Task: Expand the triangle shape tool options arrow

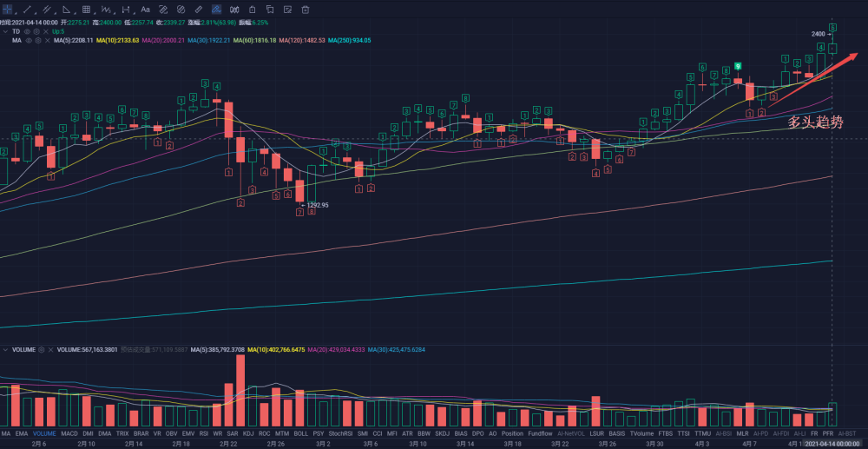Action: [75, 13]
